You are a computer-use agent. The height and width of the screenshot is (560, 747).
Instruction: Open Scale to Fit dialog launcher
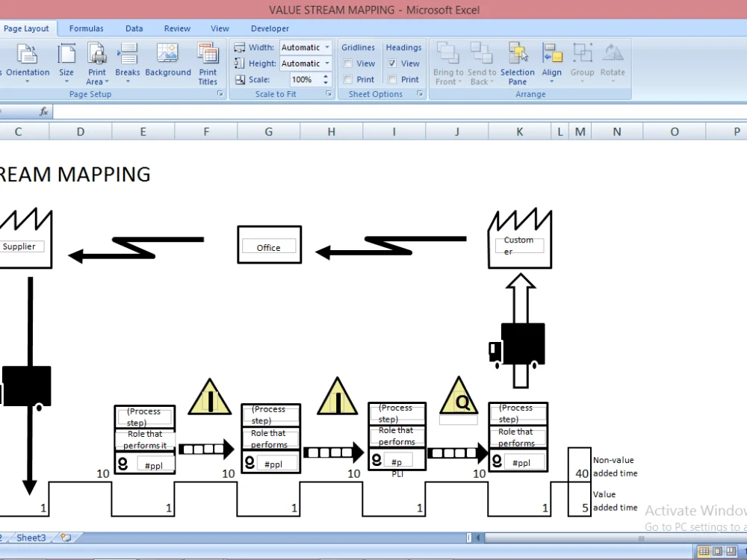[x=329, y=94]
